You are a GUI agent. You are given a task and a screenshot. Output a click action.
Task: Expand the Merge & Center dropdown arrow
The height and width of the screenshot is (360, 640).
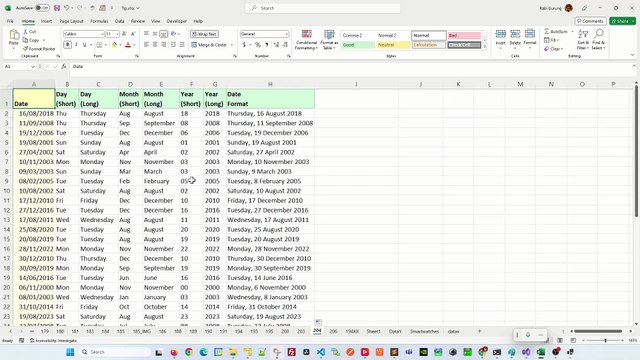coord(231,45)
